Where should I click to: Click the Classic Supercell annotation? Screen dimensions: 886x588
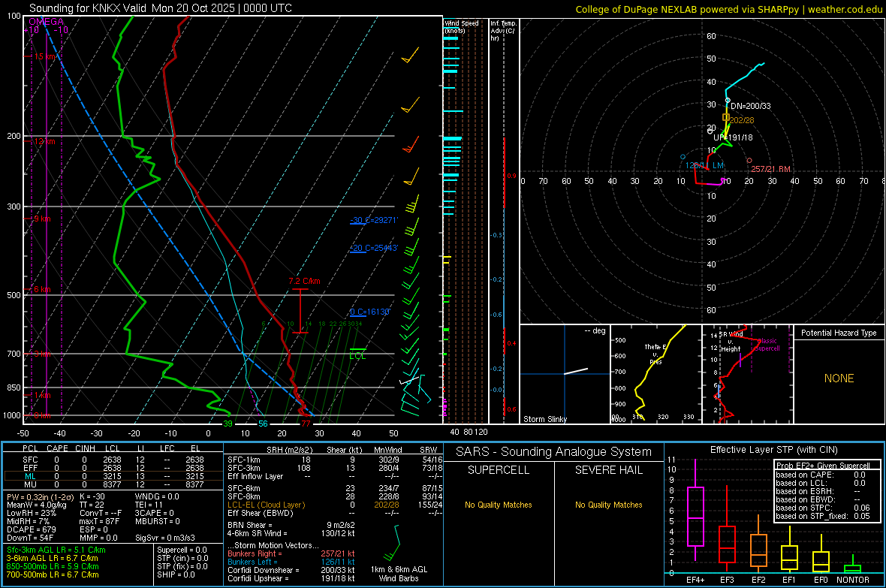766,345
